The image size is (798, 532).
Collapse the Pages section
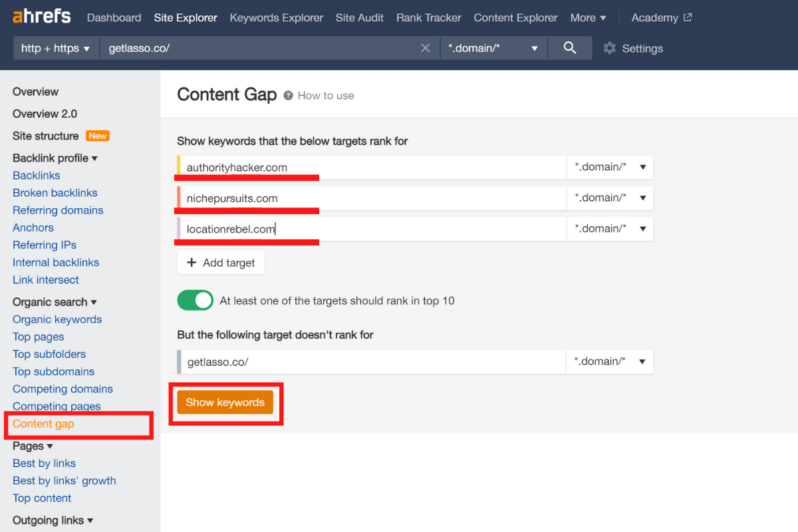tap(33, 446)
